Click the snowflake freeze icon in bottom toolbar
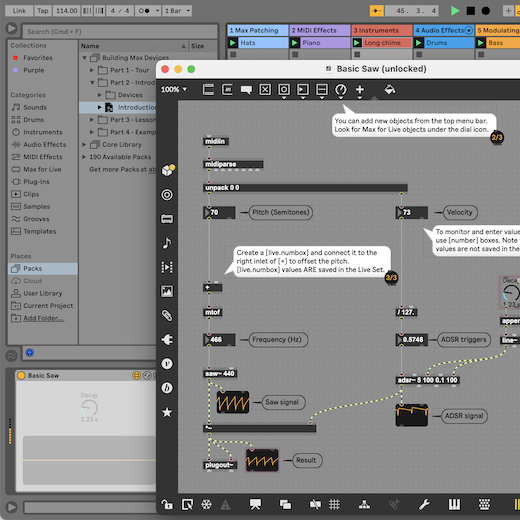 (206, 504)
